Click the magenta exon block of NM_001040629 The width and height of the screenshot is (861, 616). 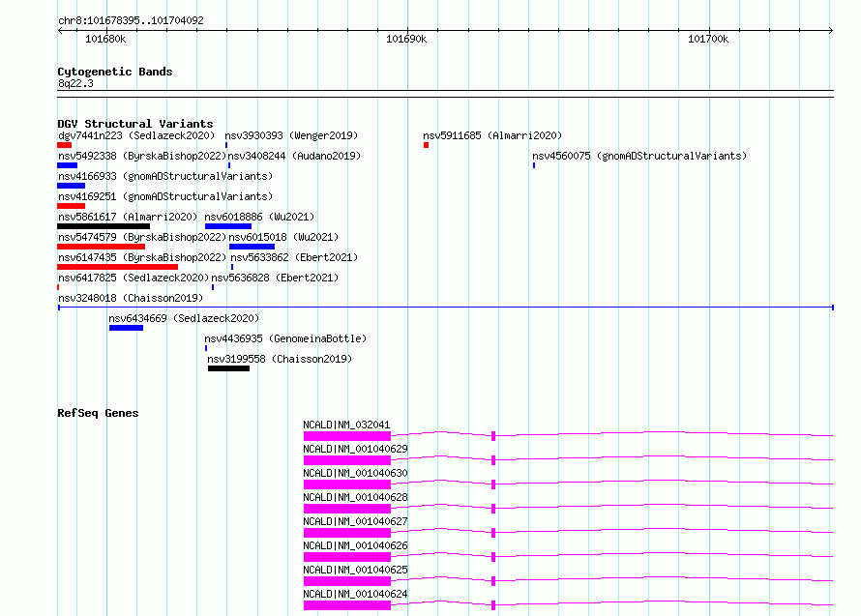tap(347, 460)
